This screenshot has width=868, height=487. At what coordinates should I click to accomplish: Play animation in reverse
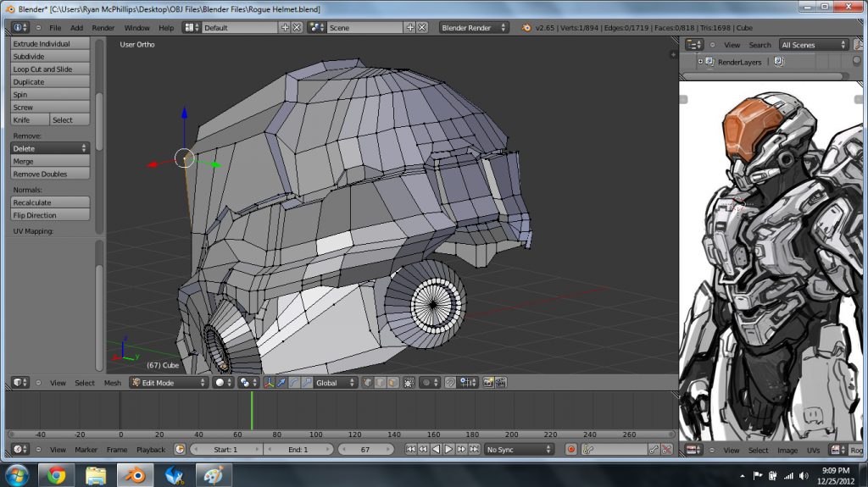[436, 450]
